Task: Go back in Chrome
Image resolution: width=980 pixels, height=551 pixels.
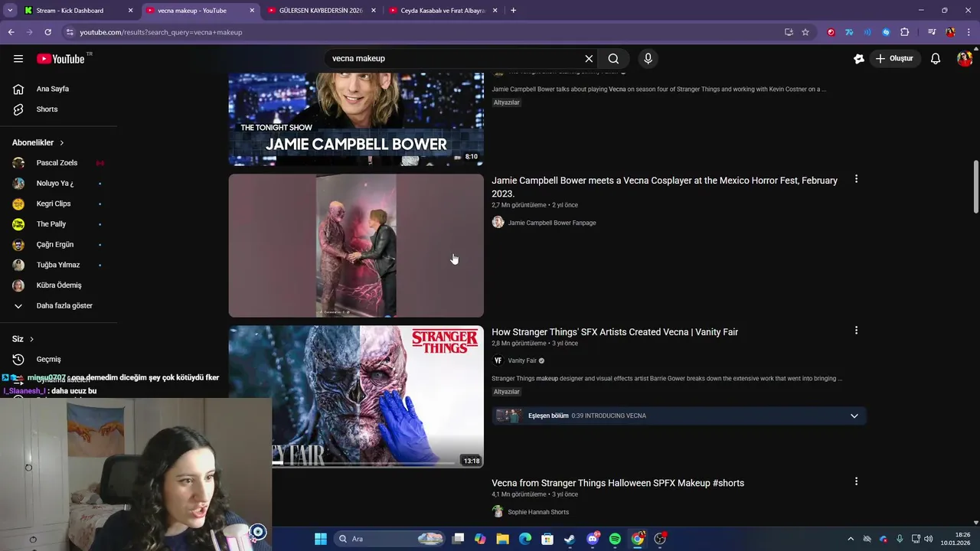Action: 11,32
